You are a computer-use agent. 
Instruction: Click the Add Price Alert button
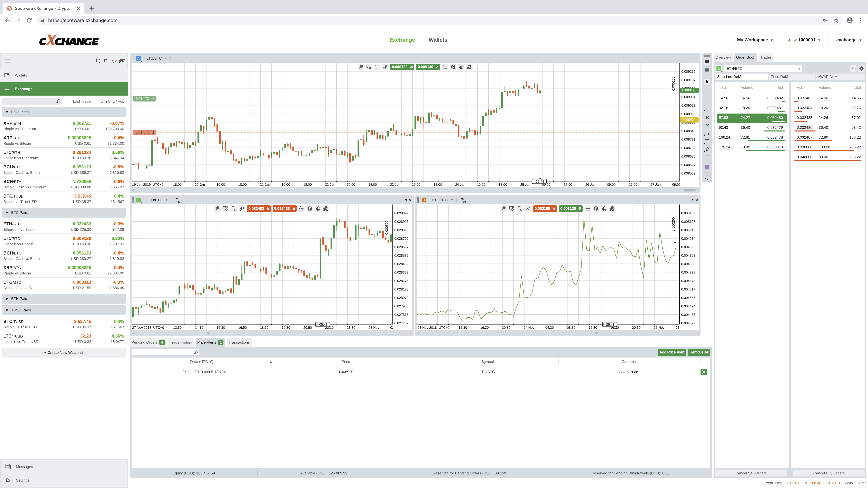point(672,352)
